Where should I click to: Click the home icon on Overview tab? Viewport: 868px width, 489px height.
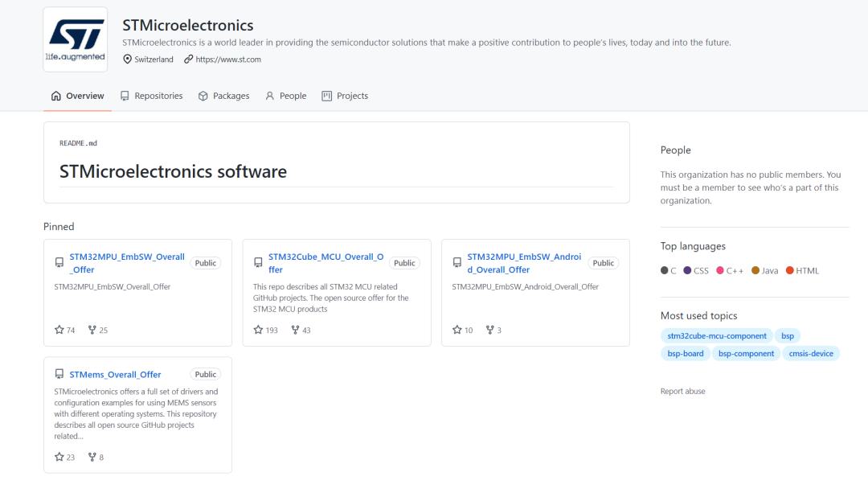[x=56, y=96]
